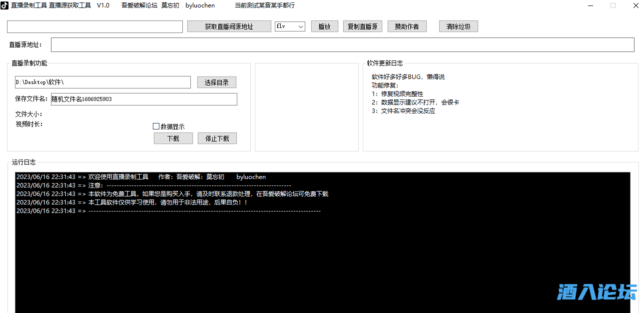Click 软件更新日志 group title
The image size is (644, 313).
pyautogui.click(x=385, y=63)
